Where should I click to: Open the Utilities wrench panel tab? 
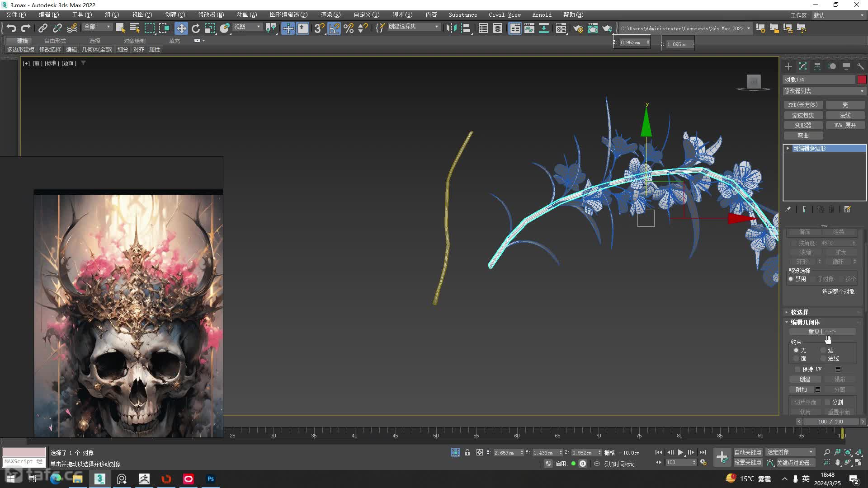[860, 66]
